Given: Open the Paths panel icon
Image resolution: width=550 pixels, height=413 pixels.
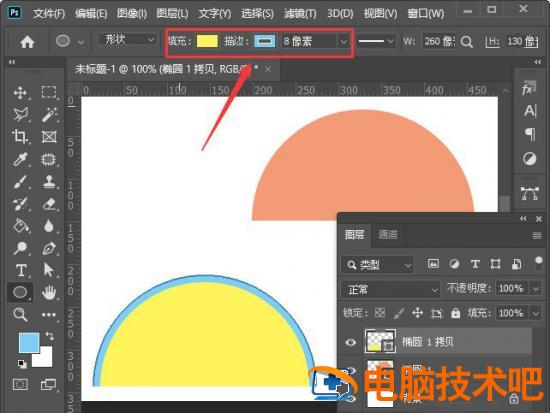Looking at the screenshot, I should 530,193.
